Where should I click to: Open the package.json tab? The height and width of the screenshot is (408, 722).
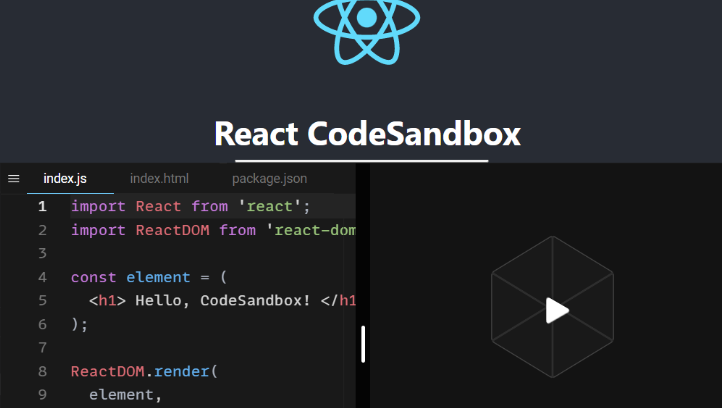[x=269, y=179]
